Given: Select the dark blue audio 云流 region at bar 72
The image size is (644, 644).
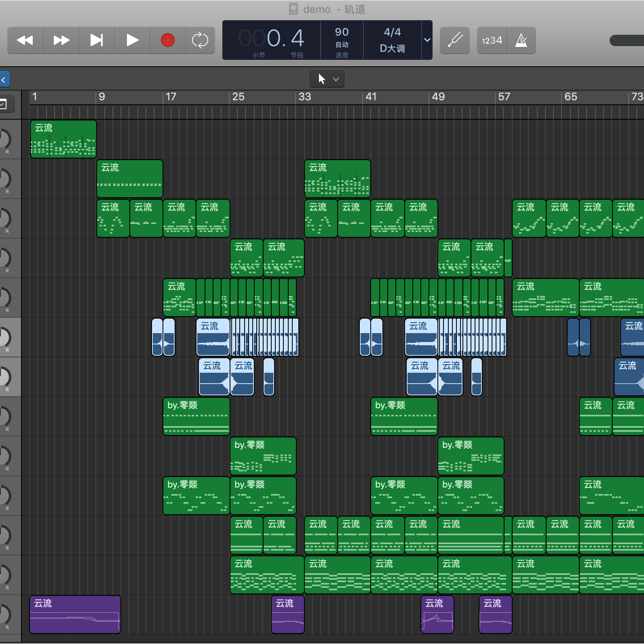Looking at the screenshot, I should coord(632,337).
